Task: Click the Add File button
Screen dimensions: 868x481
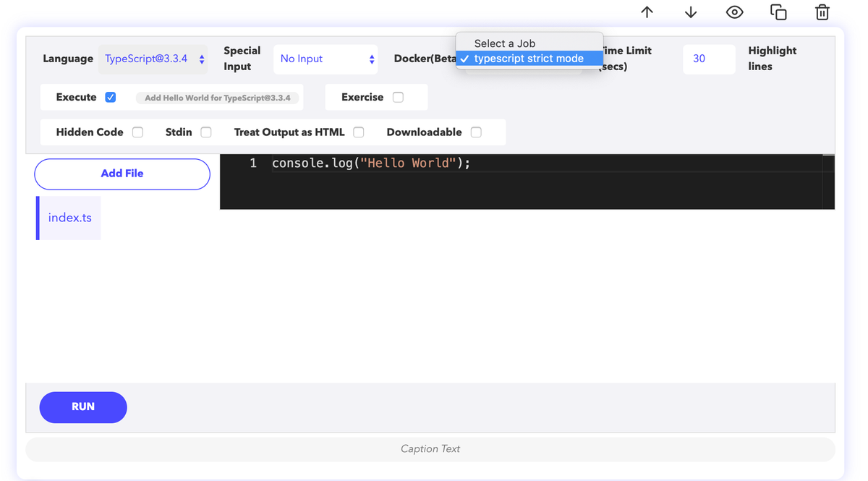Action: (x=122, y=174)
